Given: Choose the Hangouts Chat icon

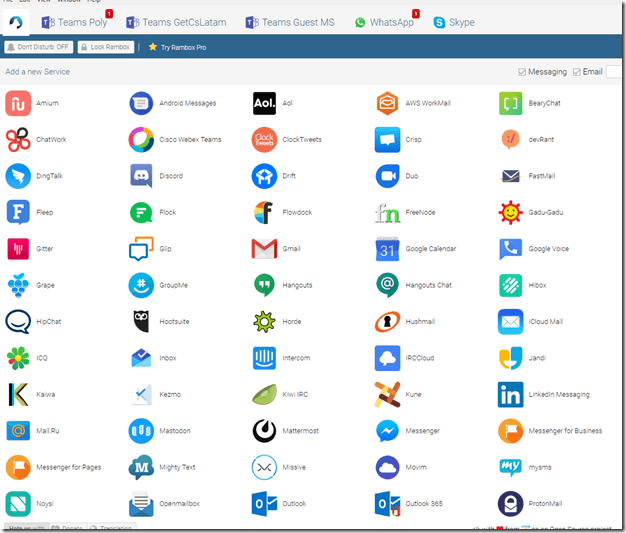Looking at the screenshot, I should (387, 285).
